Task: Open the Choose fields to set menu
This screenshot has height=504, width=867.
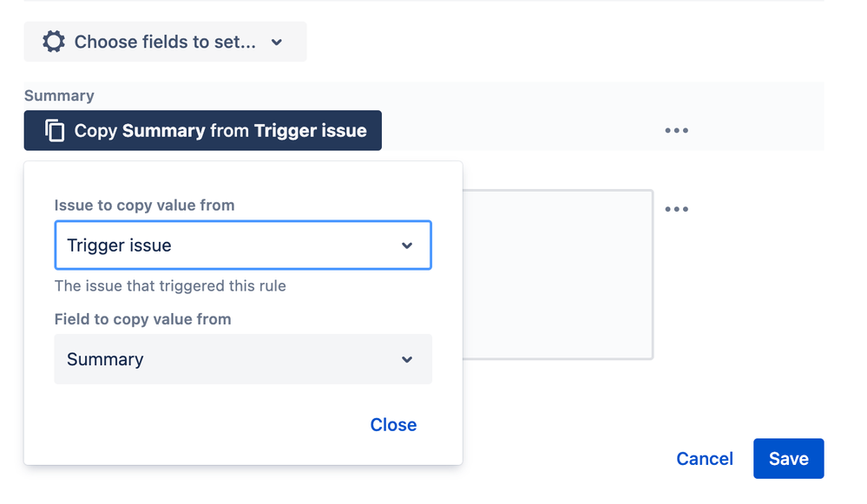Action: click(x=165, y=42)
